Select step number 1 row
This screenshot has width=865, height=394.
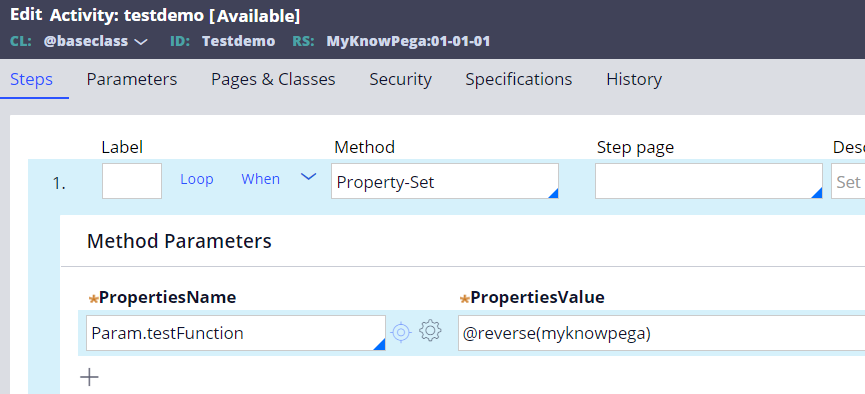click(x=59, y=184)
